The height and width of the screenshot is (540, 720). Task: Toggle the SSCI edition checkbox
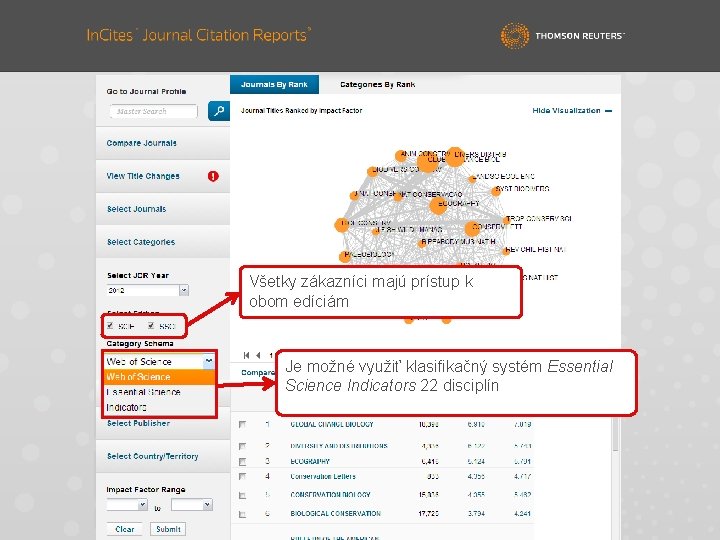151,326
